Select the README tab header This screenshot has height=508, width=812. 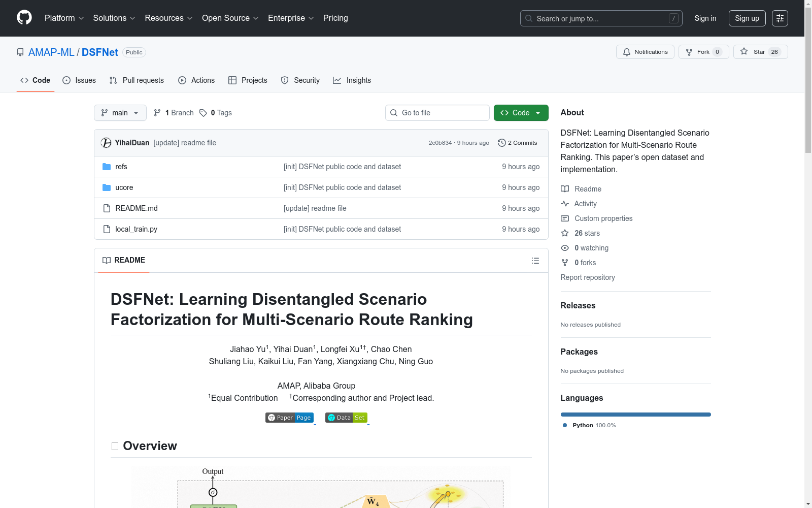coord(124,260)
